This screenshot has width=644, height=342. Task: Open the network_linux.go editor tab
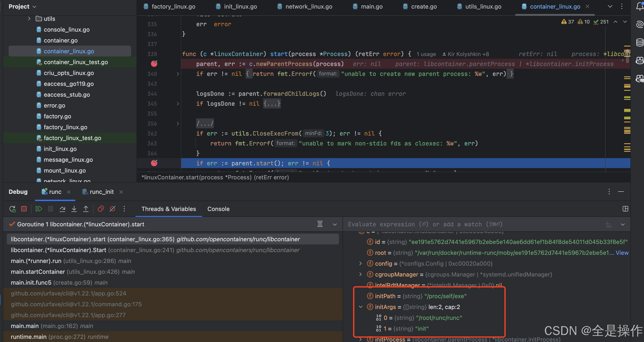[308, 7]
